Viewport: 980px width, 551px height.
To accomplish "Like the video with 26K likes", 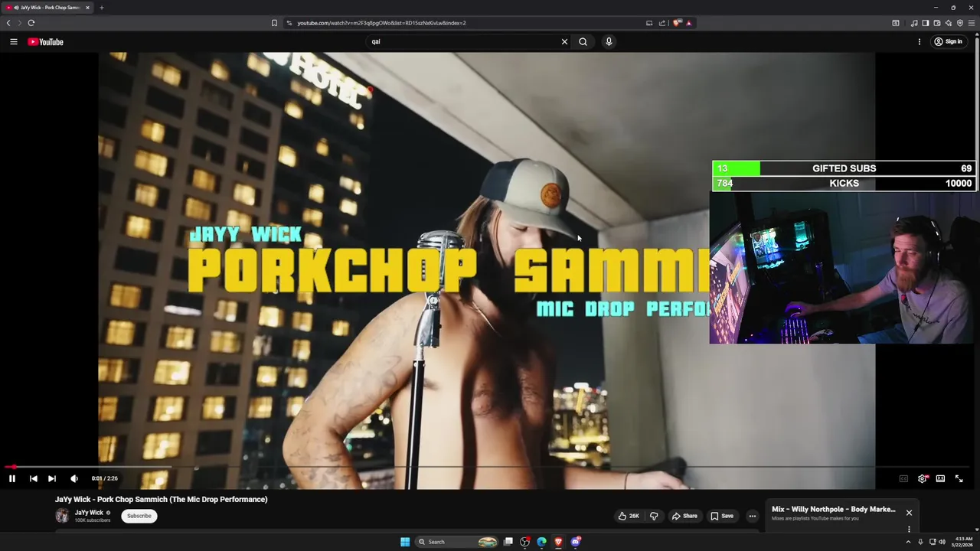I will click(629, 516).
